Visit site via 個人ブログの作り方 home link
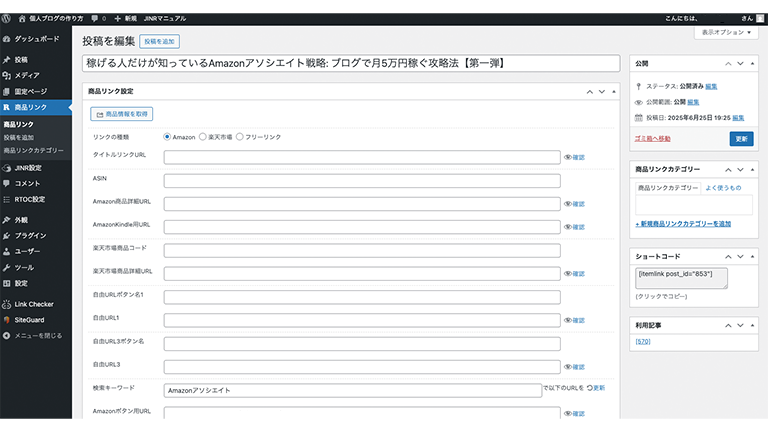Screen dimensions: 768x432 [x=50, y=19]
